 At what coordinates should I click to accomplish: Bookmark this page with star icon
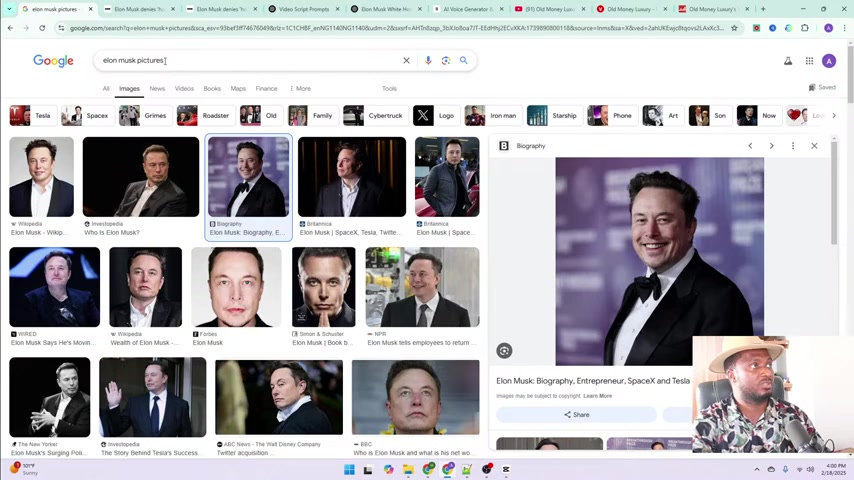734,28
